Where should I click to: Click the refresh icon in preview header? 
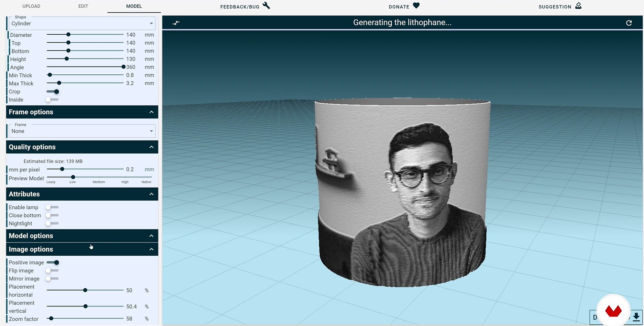point(629,23)
